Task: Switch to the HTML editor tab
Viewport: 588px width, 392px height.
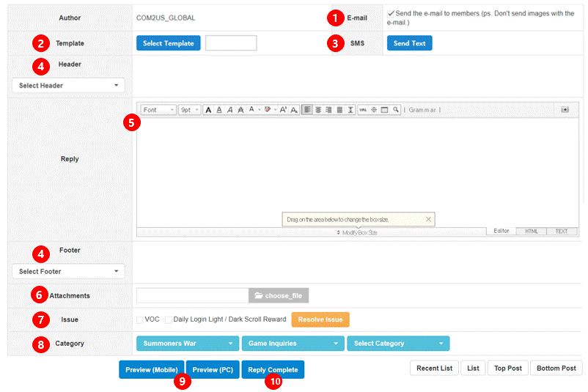Action: pyautogui.click(x=531, y=232)
